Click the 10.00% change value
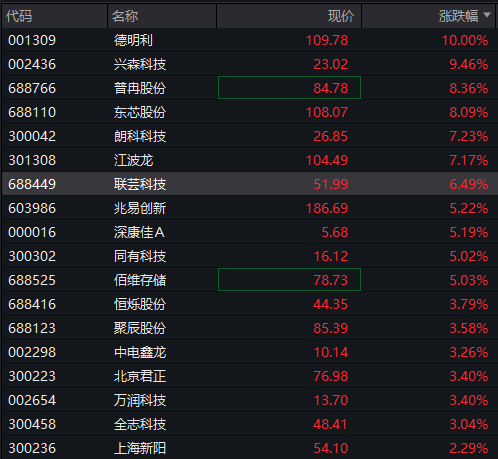Viewport: 498px width, 459px height. 465,40
